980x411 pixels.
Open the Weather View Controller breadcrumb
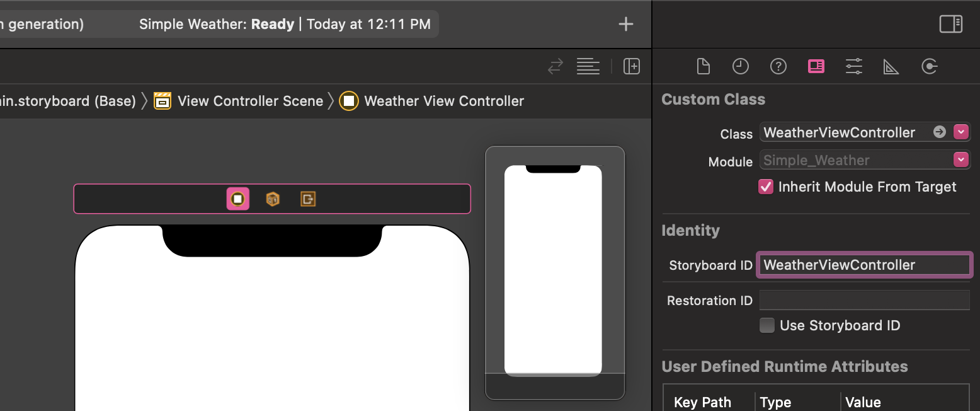(444, 101)
